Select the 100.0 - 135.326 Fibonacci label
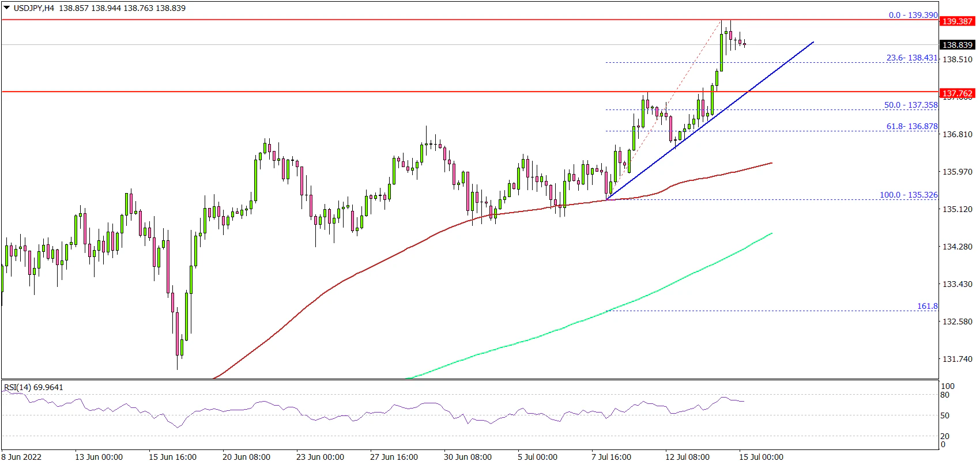This screenshot has width=980, height=465. 909,195
